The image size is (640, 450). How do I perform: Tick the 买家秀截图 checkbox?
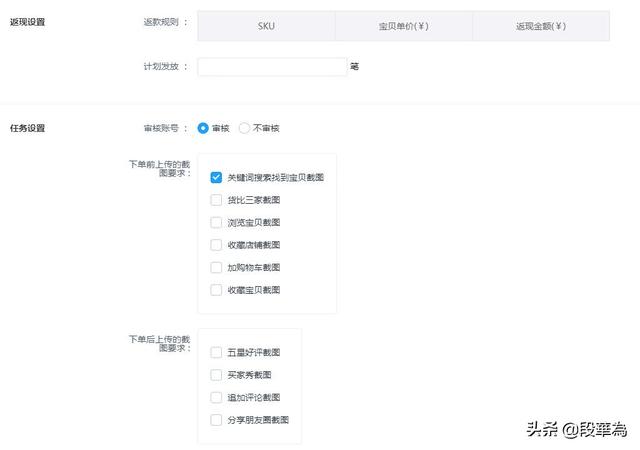pos(216,375)
